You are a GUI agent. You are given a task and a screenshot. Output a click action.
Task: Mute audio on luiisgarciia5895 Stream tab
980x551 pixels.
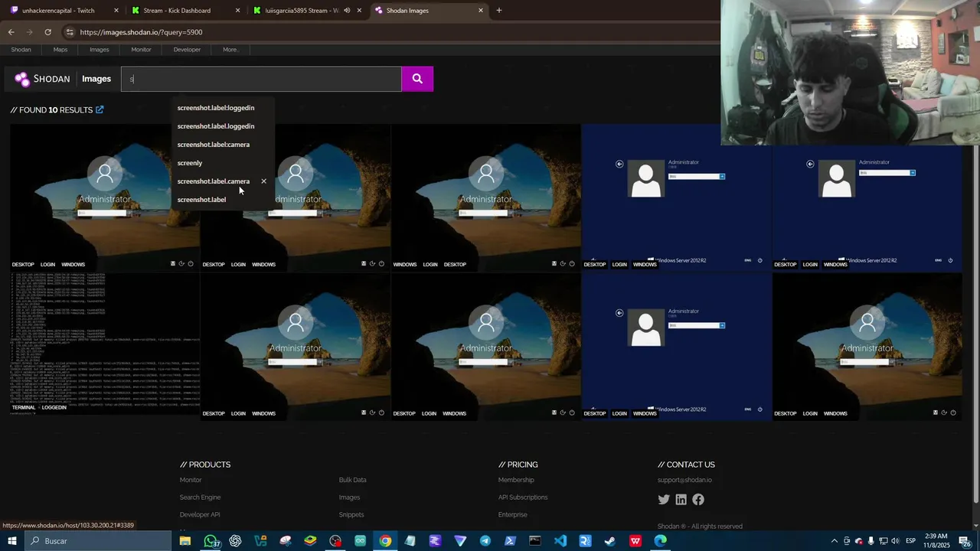coord(347,11)
